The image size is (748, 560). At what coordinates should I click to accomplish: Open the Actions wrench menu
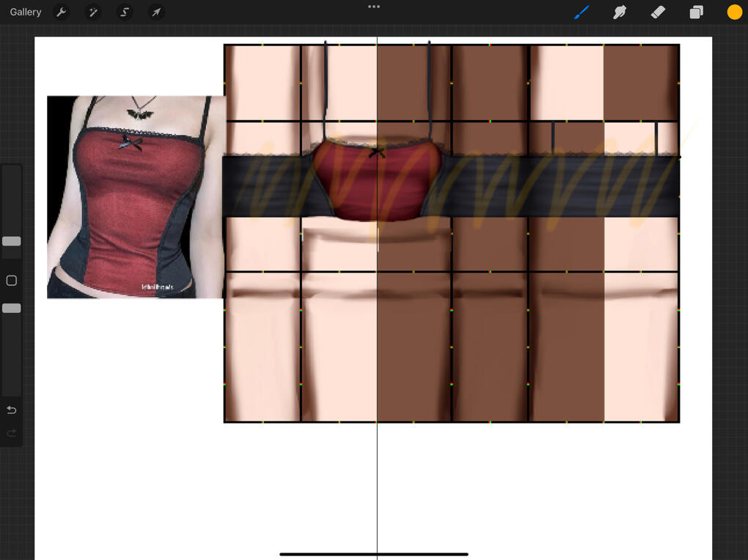pyautogui.click(x=62, y=12)
